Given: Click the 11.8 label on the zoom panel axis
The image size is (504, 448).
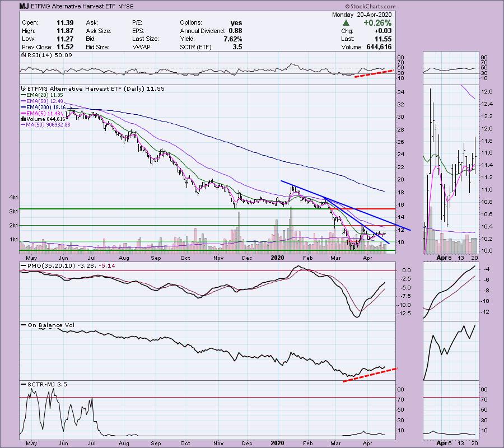Looking at the screenshot, I should pos(487,141).
